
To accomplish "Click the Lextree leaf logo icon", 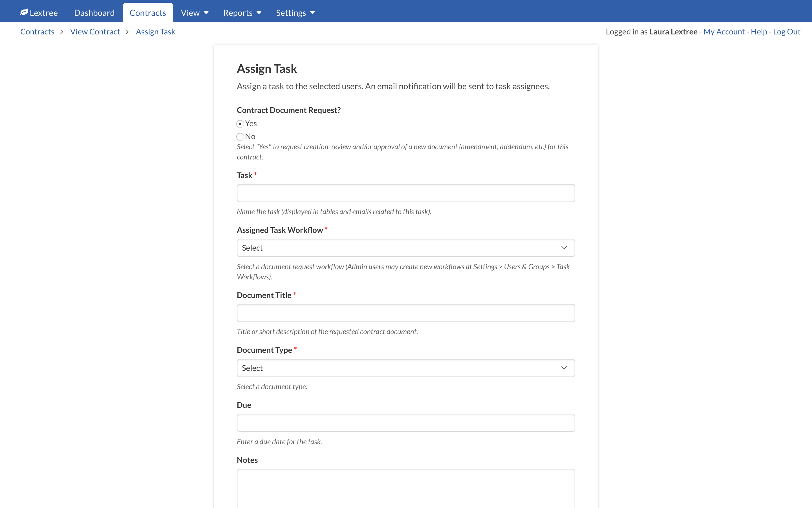I will (23, 12).
